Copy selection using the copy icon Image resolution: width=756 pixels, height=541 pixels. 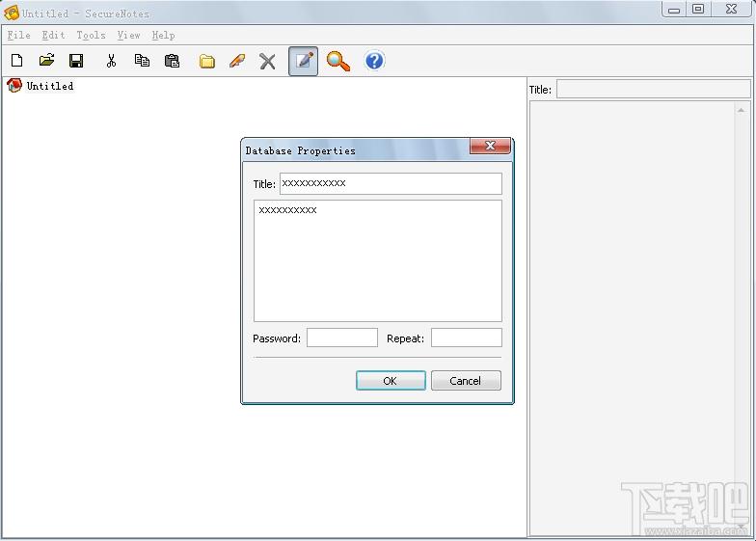[x=142, y=61]
